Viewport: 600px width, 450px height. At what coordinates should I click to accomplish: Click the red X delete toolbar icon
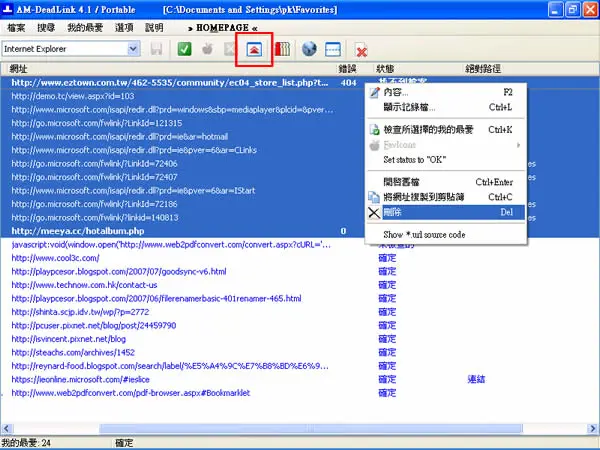361,50
